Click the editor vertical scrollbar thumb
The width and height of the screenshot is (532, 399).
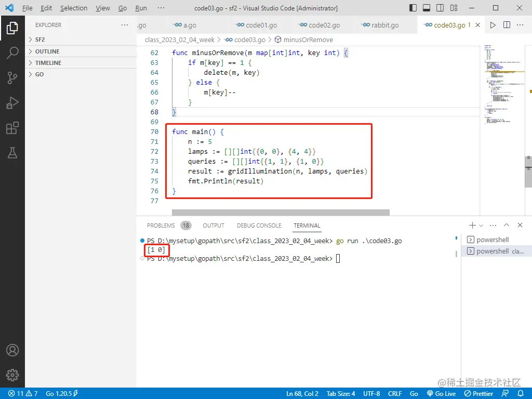(x=528, y=171)
